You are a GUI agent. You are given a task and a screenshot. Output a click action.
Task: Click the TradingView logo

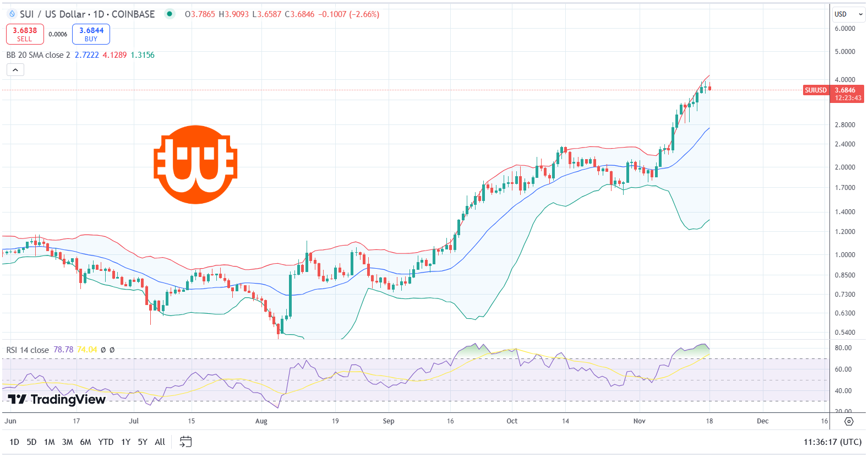pos(57,399)
